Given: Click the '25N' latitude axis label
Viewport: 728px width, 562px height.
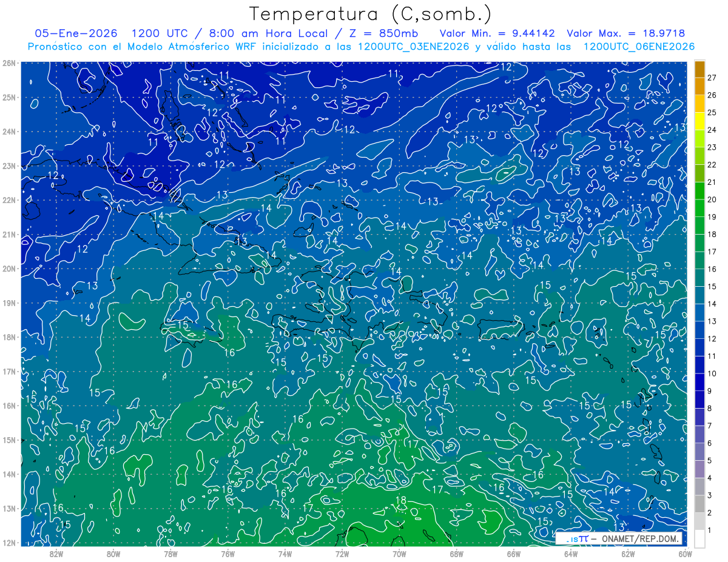Looking at the screenshot, I should tap(9, 97).
